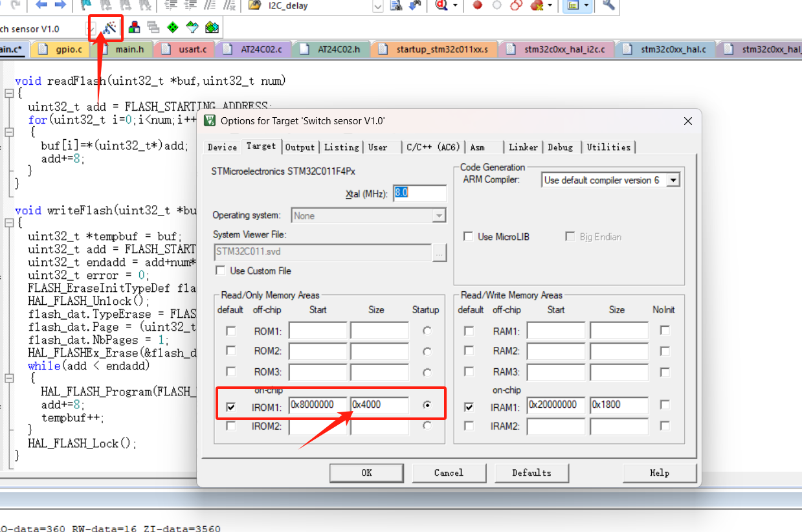
Task: Build the current target
Action: pos(135,28)
